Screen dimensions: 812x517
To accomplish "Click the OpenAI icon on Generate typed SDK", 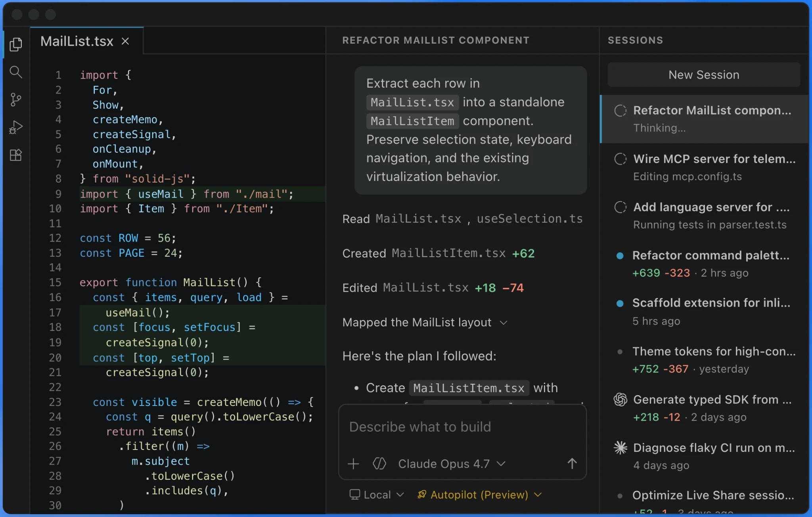I will tap(620, 400).
